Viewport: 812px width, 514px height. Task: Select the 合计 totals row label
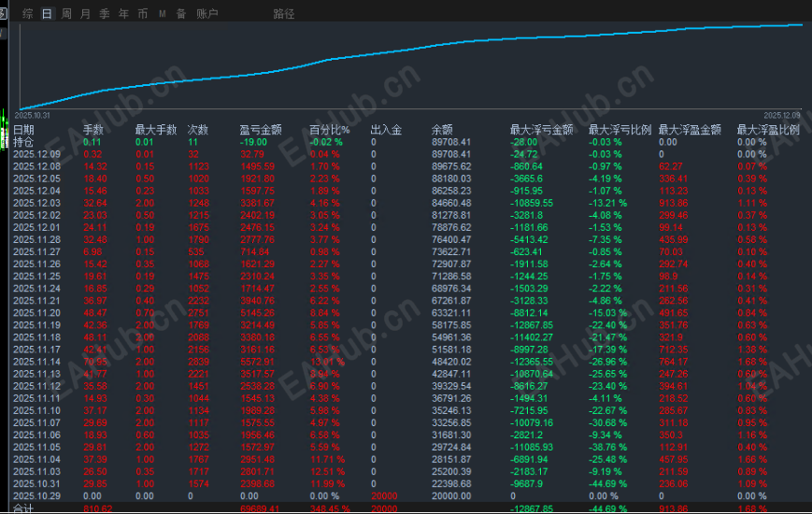pos(23,508)
